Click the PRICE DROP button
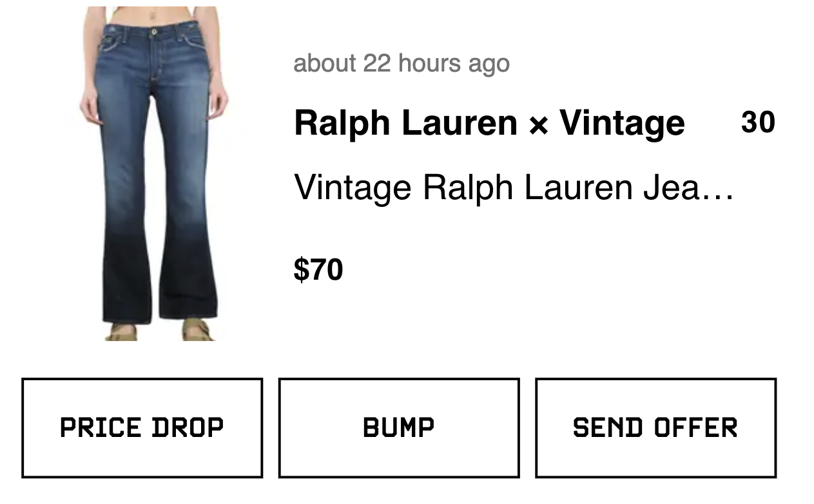This screenshot has width=814, height=504. 142,428
